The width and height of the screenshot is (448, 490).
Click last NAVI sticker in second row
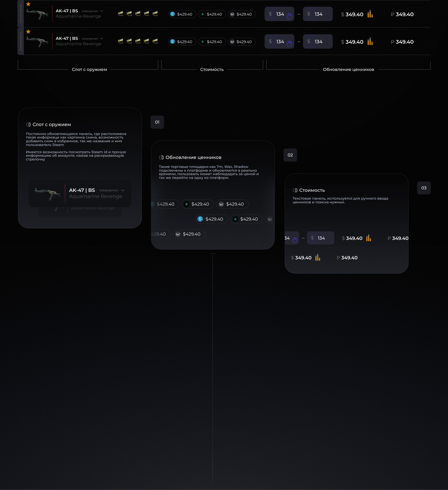pos(155,41)
